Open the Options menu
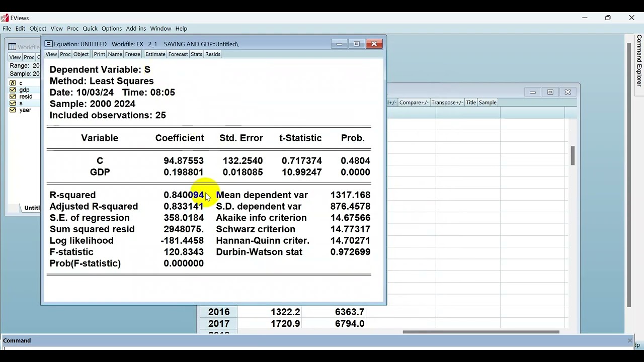The width and height of the screenshot is (644, 362). tap(112, 29)
